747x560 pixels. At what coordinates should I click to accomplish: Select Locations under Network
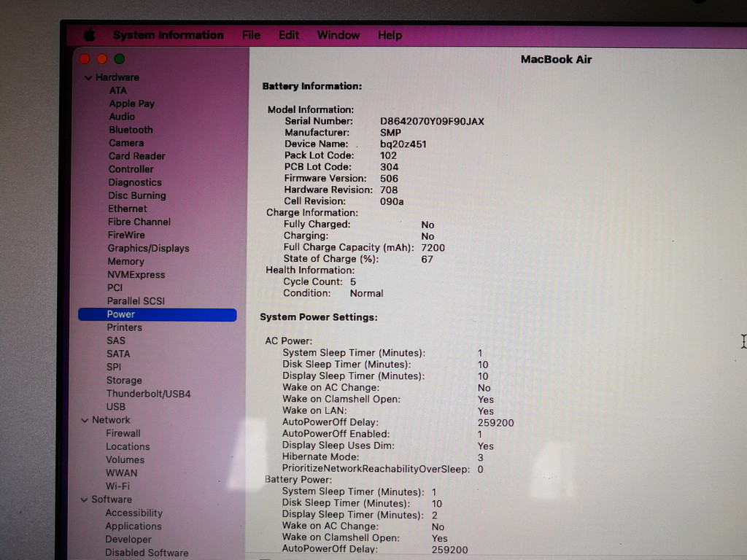coord(128,447)
